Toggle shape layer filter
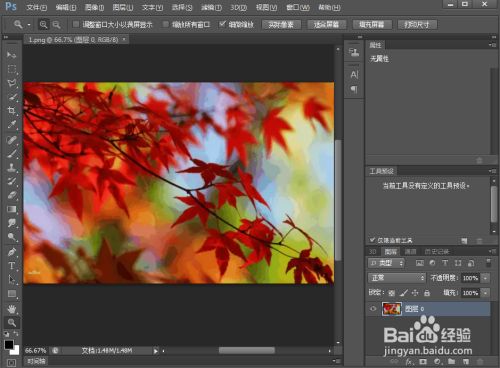 pos(458,263)
